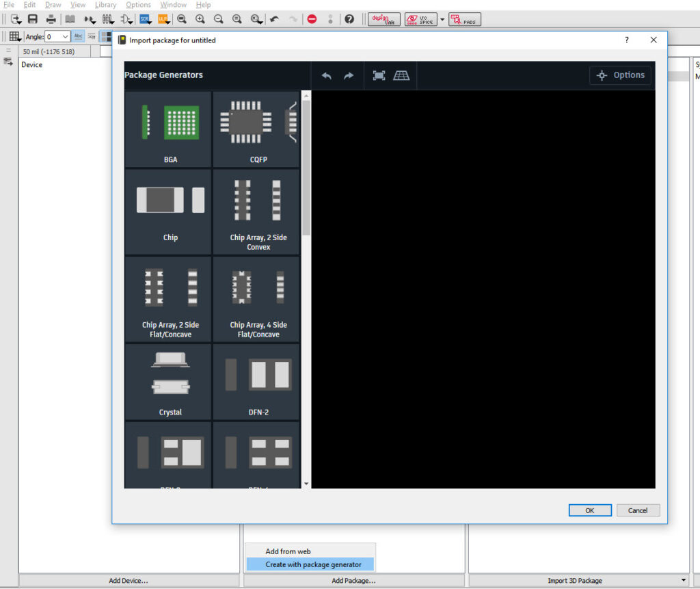
Task: Click the OK button
Action: 590,510
